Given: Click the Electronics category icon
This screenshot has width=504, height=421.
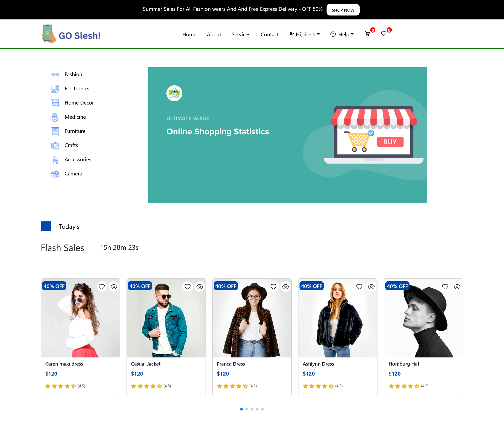Looking at the screenshot, I should point(55,89).
